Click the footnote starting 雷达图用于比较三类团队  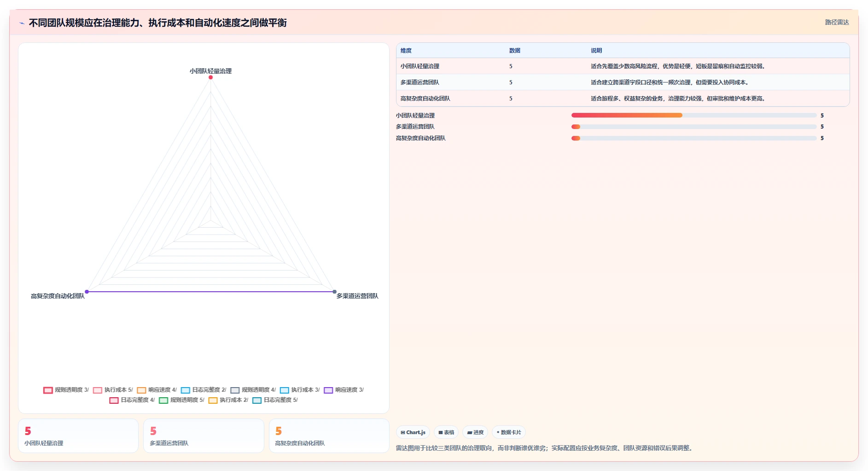pos(545,448)
